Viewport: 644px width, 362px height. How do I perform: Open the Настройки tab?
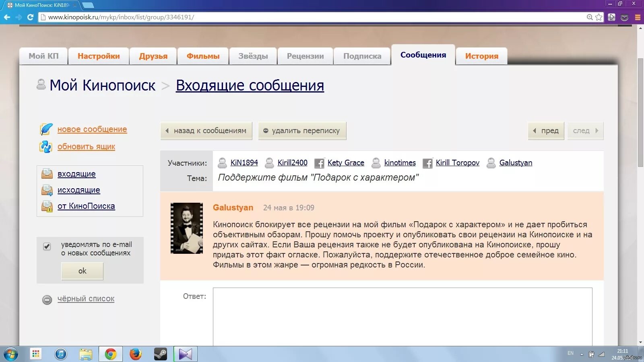tap(99, 56)
